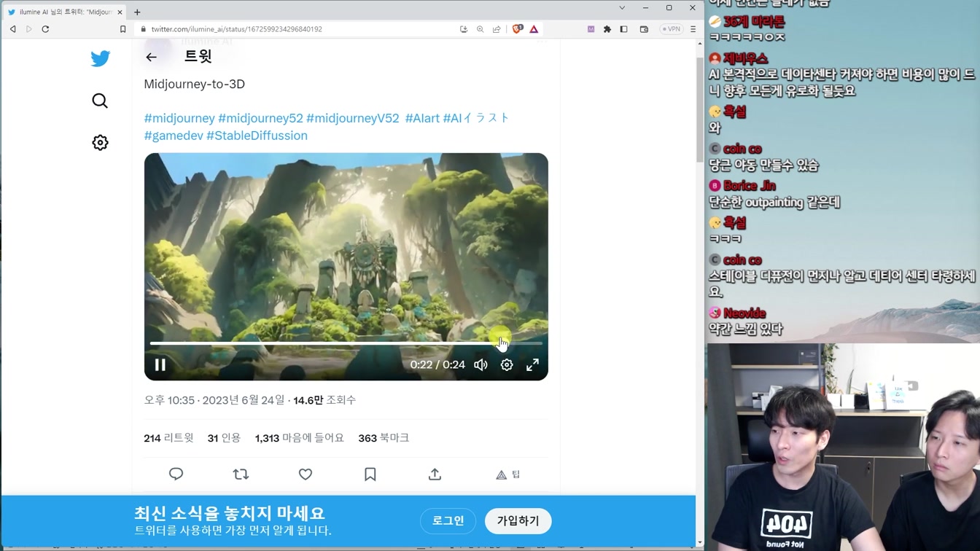
Task: Click the share page icon in address bar
Action: coord(497,29)
